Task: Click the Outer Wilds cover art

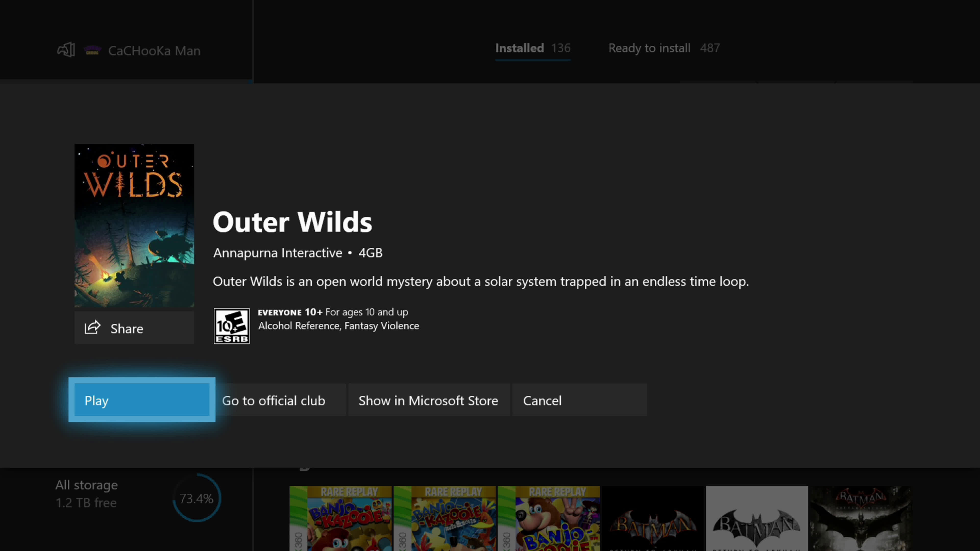Action: coord(134,226)
